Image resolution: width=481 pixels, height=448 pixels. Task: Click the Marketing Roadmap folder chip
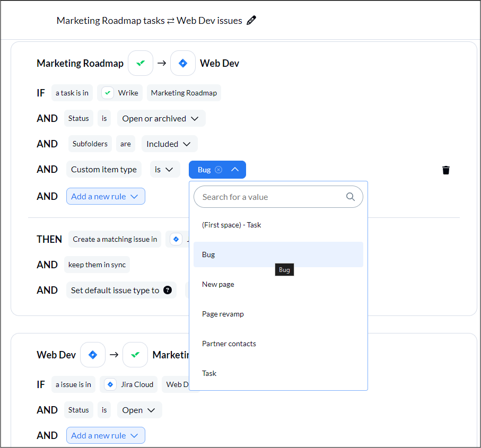click(183, 93)
